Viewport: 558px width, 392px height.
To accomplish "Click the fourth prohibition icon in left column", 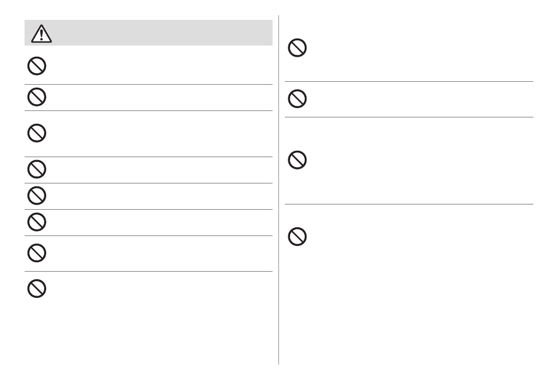I will coord(37,169).
